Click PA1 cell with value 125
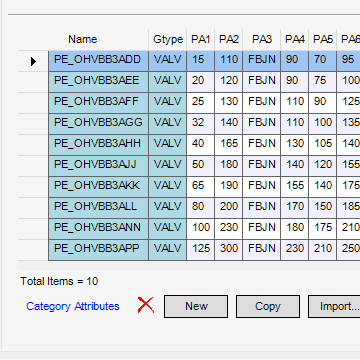This screenshot has height=360, width=360. [x=201, y=250]
